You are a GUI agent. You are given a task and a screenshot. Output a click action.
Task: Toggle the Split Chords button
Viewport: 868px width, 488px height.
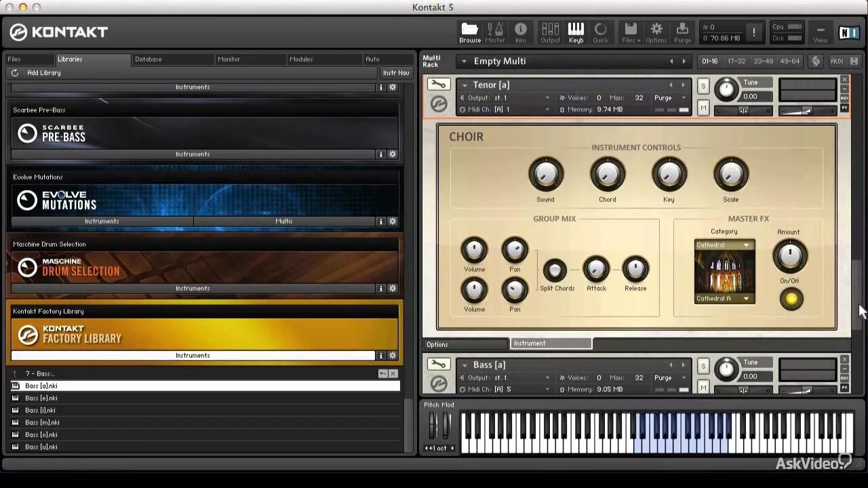(554, 270)
